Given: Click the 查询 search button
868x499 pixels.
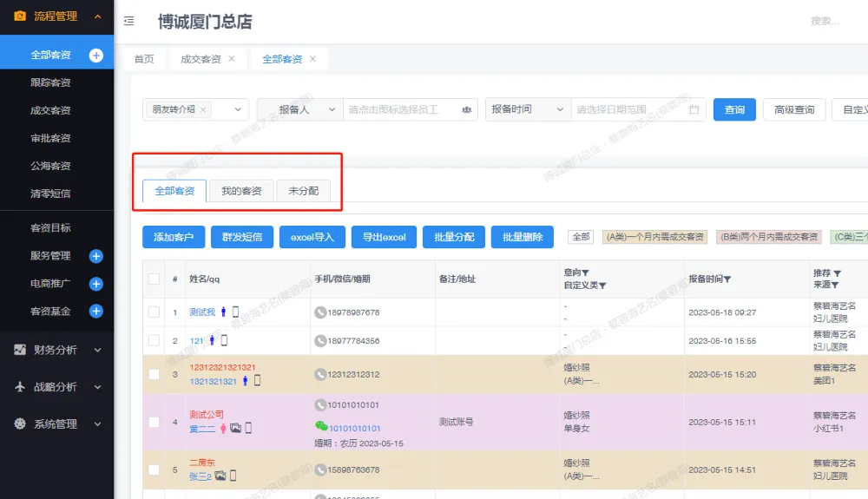Looking at the screenshot, I should 734,110.
